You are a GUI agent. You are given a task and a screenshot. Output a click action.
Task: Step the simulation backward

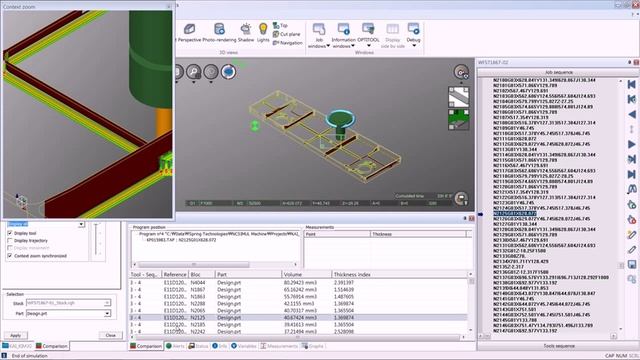[631, 114]
